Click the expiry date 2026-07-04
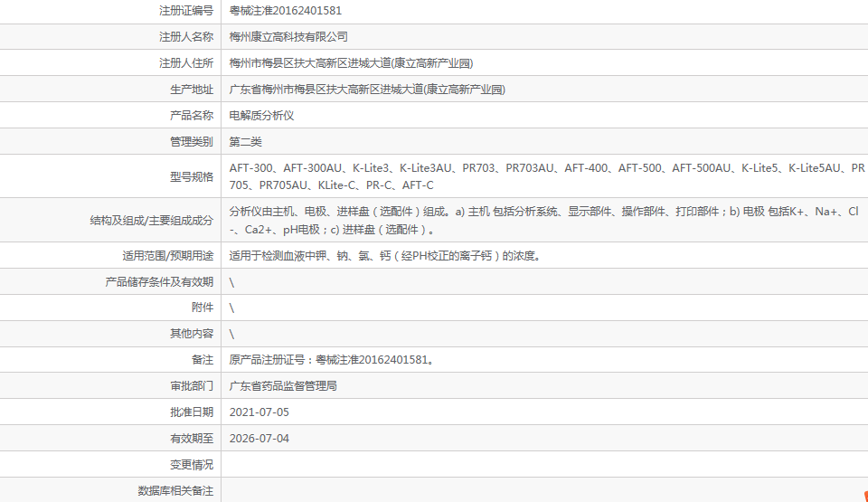Viewport: 868px width, 502px height. click(x=259, y=439)
